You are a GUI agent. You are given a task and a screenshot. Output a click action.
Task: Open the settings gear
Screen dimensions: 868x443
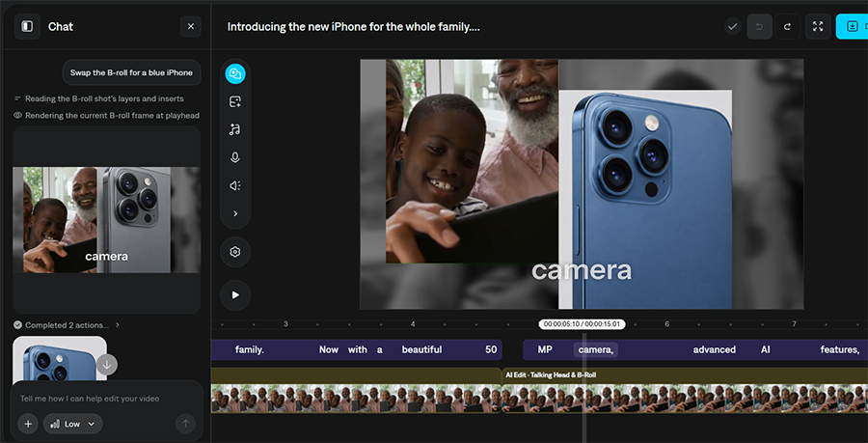[235, 252]
